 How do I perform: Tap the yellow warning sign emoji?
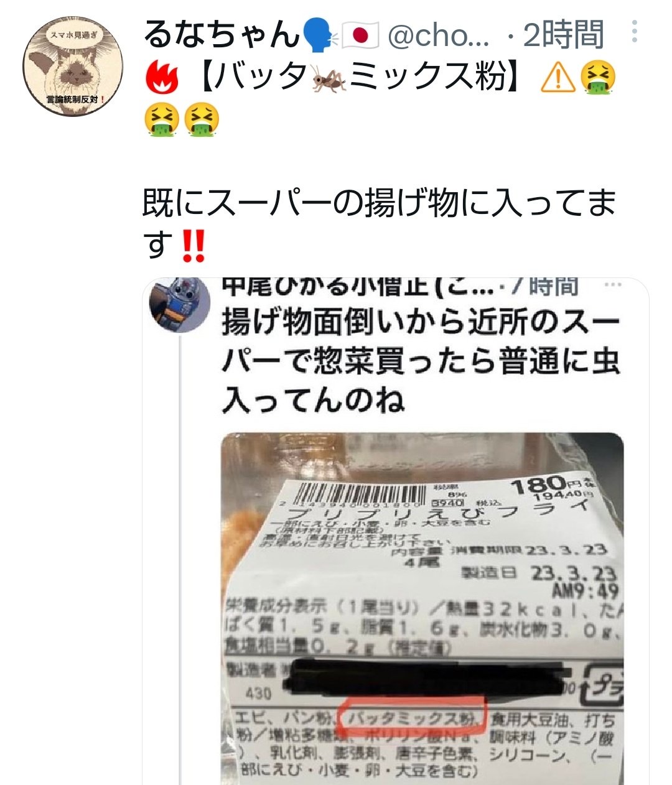coord(558,79)
